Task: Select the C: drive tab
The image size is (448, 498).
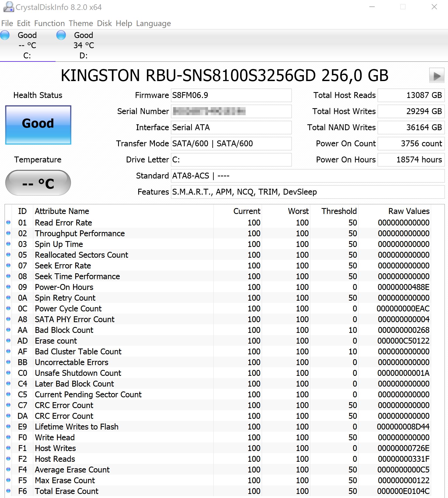Action: (27, 45)
